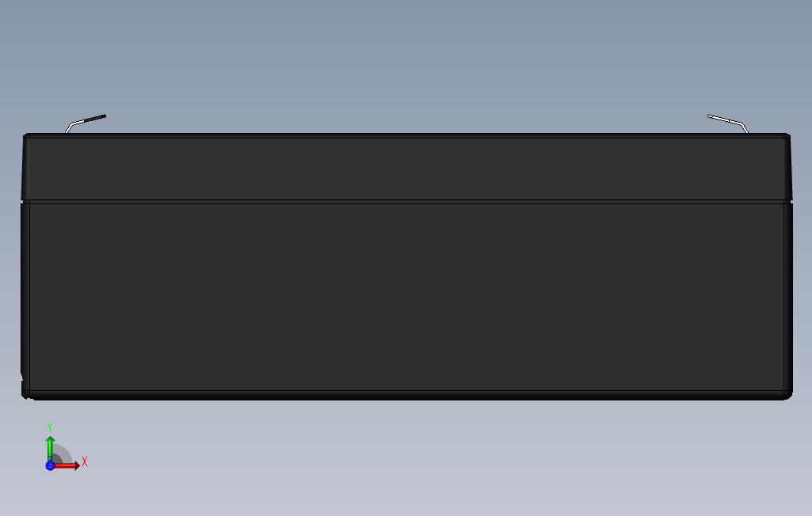Select the top edge of the battery lid

point(407,136)
